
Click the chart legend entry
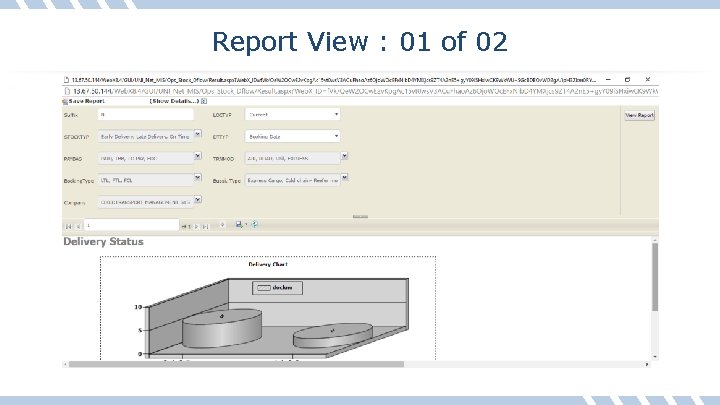tap(277, 288)
